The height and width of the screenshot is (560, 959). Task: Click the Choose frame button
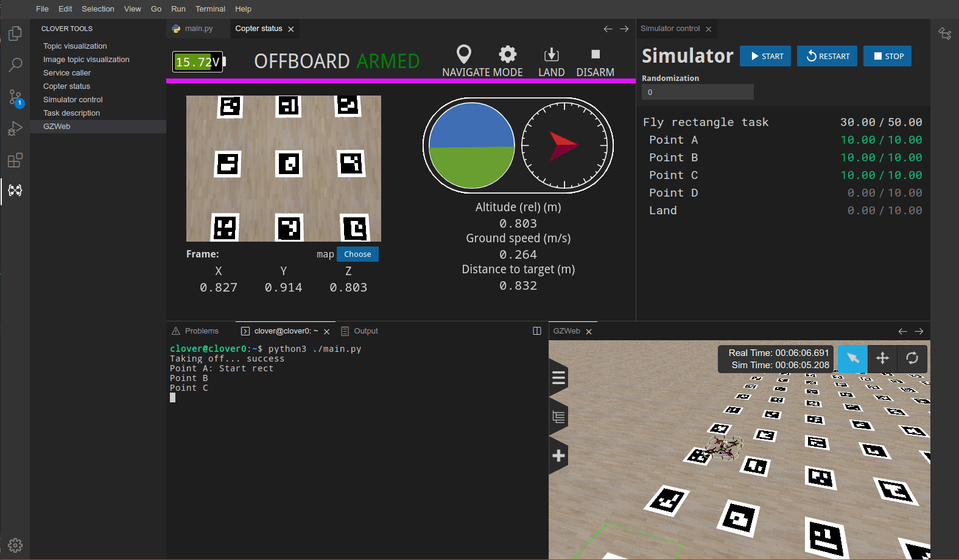click(x=357, y=254)
